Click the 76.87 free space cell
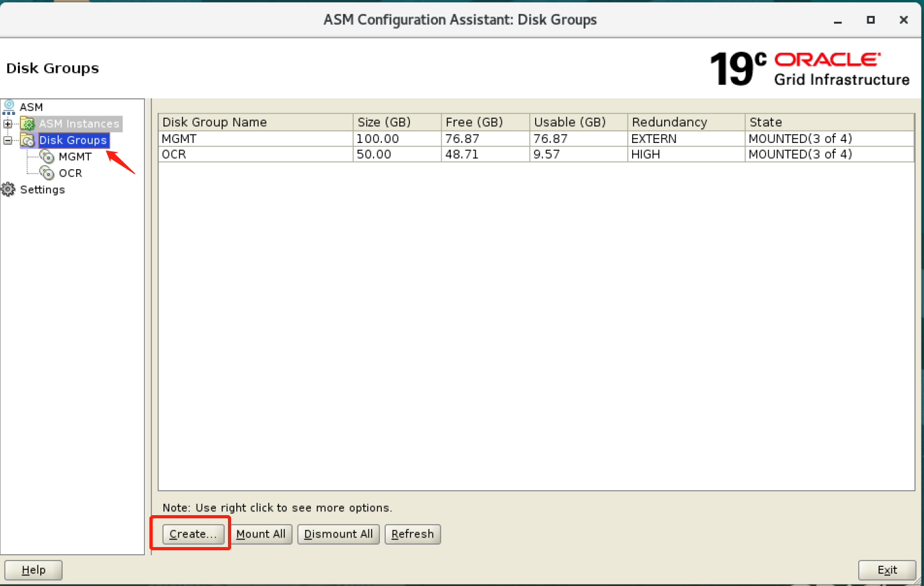 click(x=485, y=139)
